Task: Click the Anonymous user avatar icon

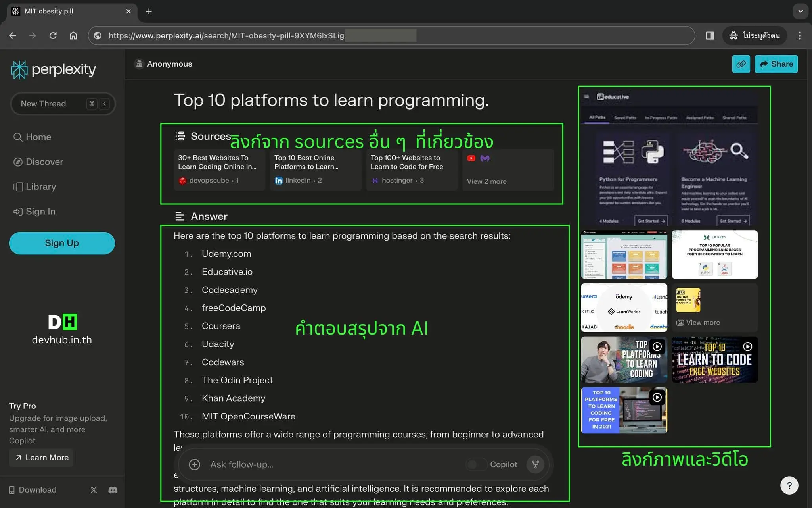Action: 139,64
